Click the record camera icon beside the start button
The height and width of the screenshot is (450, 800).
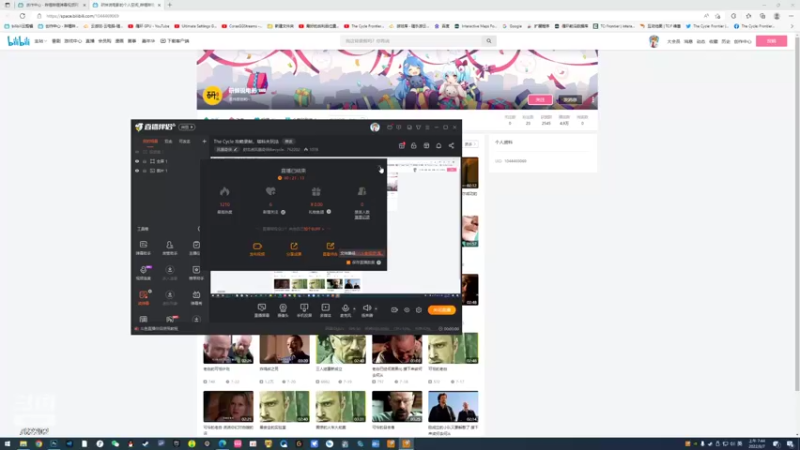click(x=394, y=310)
